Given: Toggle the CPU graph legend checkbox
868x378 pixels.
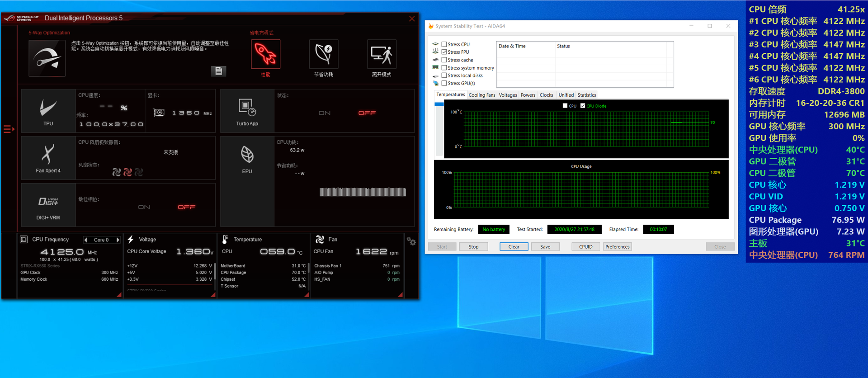Looking at the screenshot, I should coord(565,106).
